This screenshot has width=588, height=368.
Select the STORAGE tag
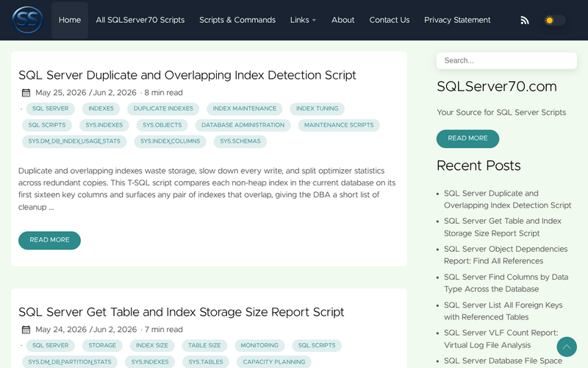coord(102,345)
